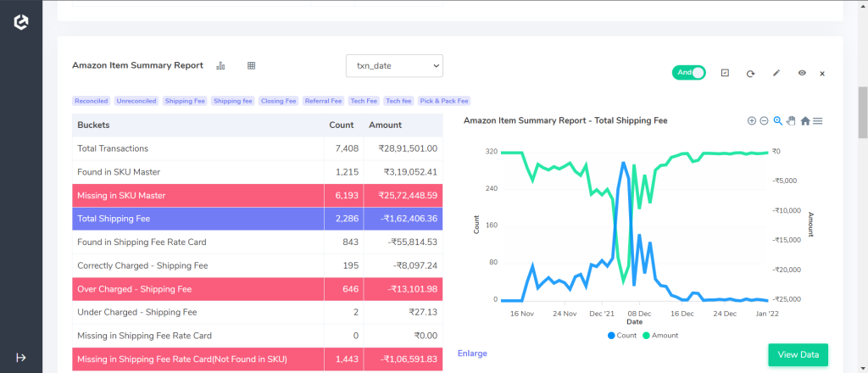Click the chart title Total Shipping Fee
The width and height of the screenshot is (868, 373).
(x=565, y=120)
